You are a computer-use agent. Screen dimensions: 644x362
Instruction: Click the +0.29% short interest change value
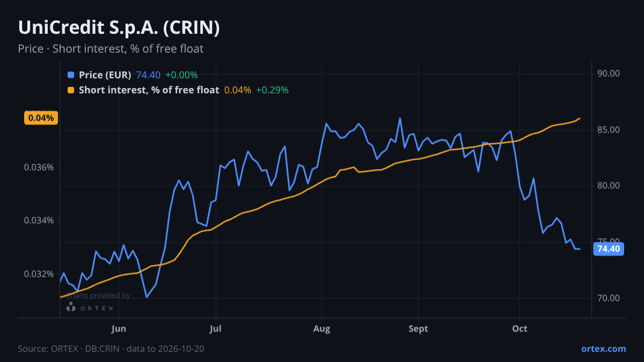[x=272, y=90]
